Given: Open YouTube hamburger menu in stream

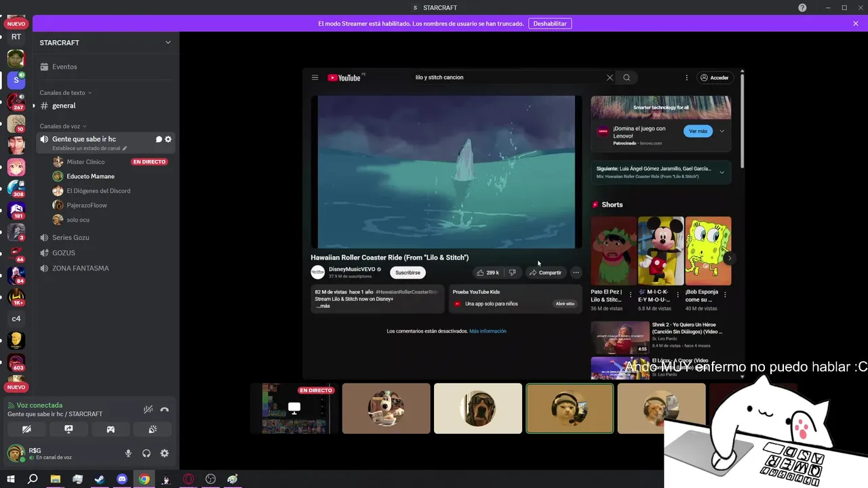Looking at the screenshot, I should click(x=315, y=77).
